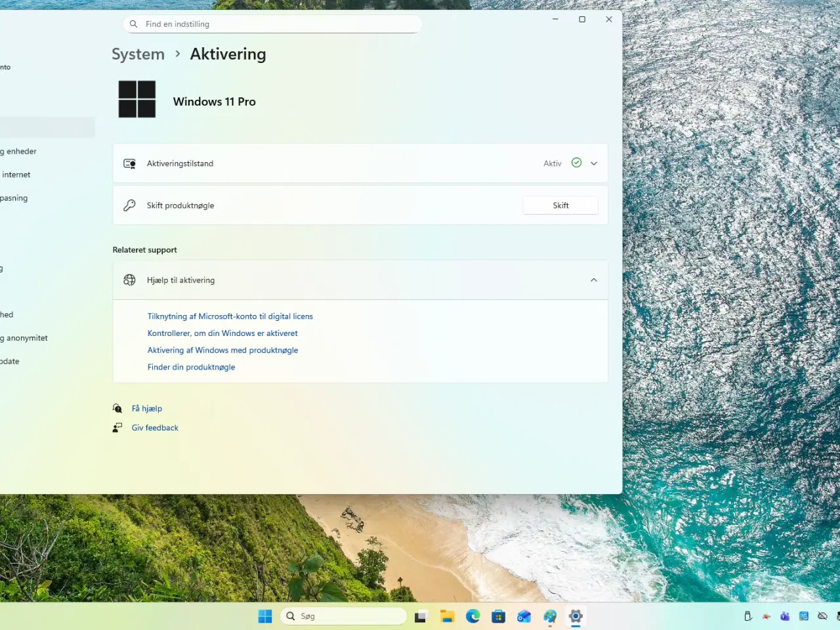Open the Søg field on the taskbar
Screen dimensions: 840x630
click(x=344, y=616)
